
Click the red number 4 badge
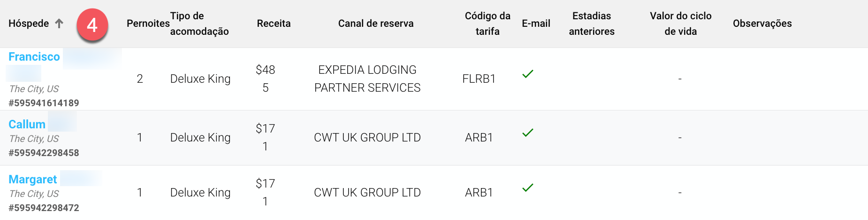92,24
